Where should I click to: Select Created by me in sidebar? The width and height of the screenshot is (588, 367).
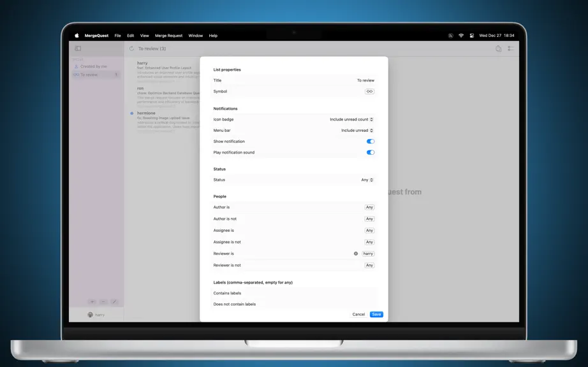(x=96, y=66)
